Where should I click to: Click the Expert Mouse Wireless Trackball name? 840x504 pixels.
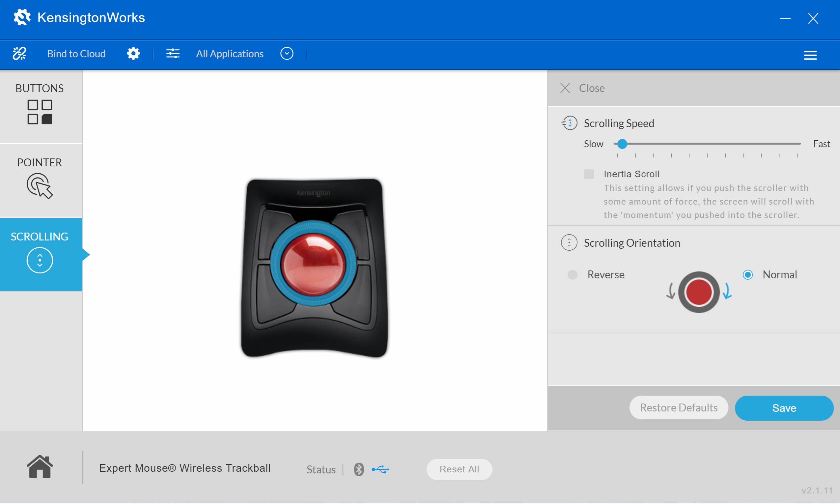click(x=185, y=468)
